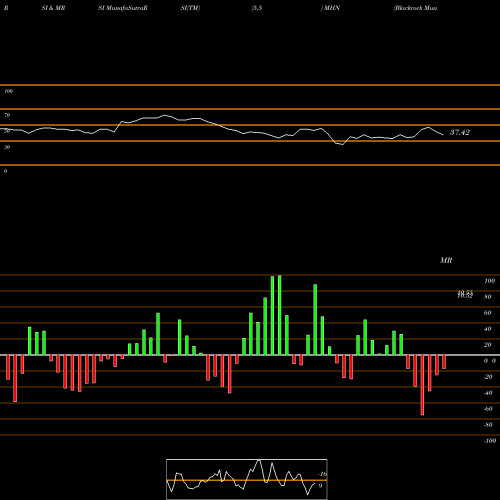The height and width of the screenshot is (500, 500).
Task: Click the 100 label on RSI axis
Action: point(8,91)
